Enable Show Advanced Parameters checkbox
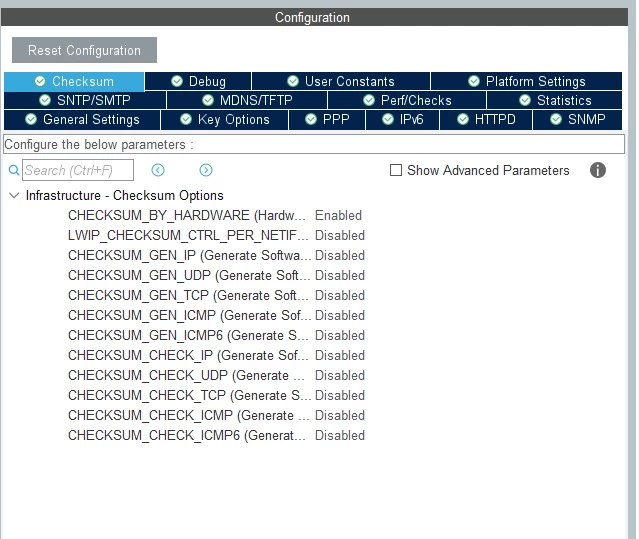This screenshot has height=539, width=639. 396,170
